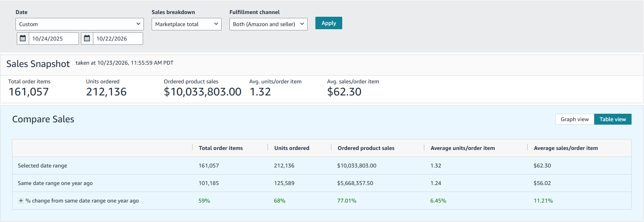
Task: Click the Ordered product sales column header
Action: [x=366, y=148]
